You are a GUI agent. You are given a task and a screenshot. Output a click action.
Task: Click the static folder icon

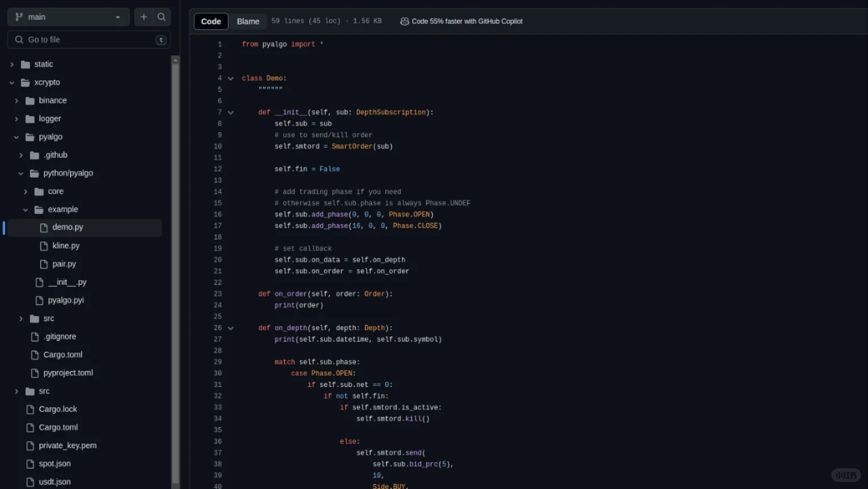tap(26, 64)
